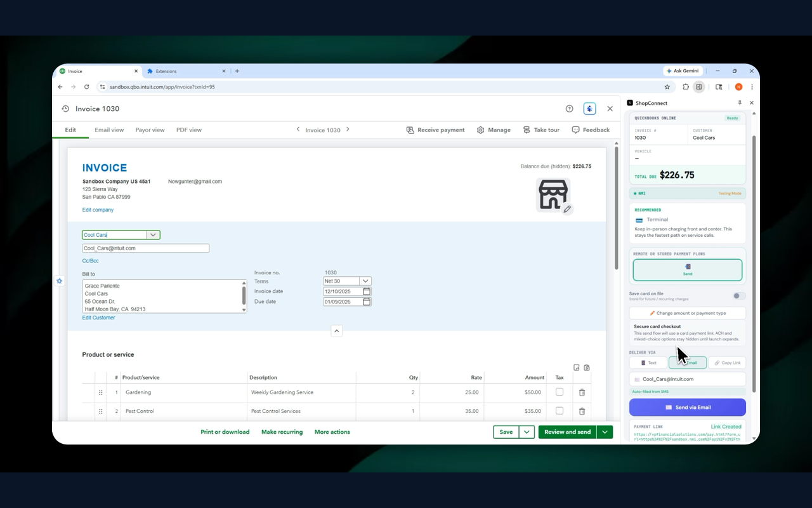This screenshot has height=508, width=812.
Task: Choose Copy Link delivery option
Action: (x=727, y=363)
